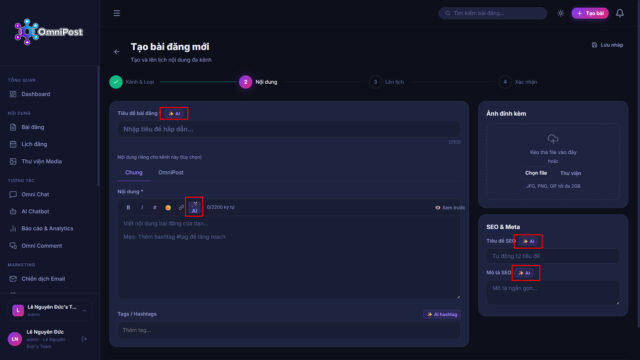The image size is (640, 360).
Task: Click the search bar in the header
Action: pyautogui.click(x=493, y=13)
